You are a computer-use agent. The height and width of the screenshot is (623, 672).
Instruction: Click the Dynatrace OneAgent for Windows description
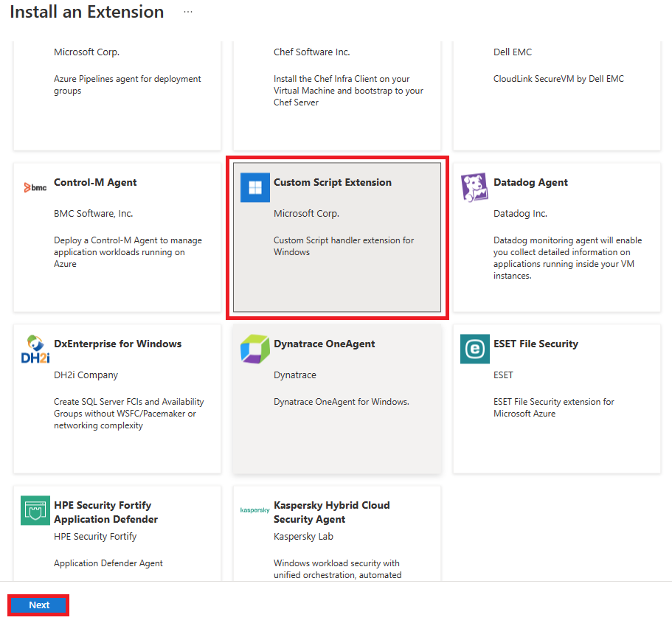[342, 402]
